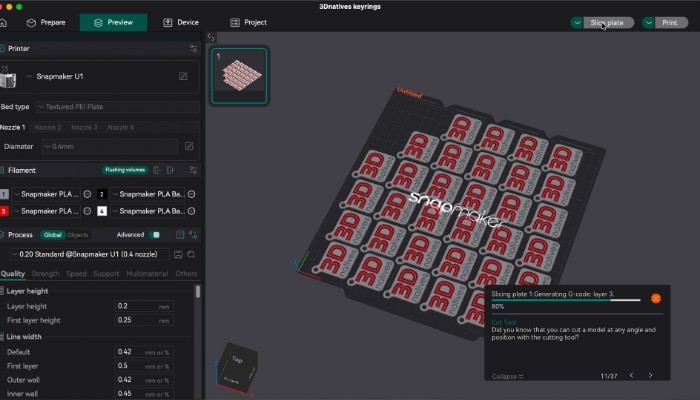
Task: Collapse the slicing notification panel
Action: point(506,376)
